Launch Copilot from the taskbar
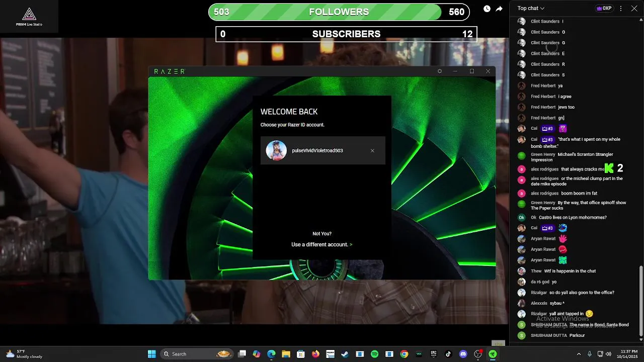The height and width of the screenshot is (362, 644). coord(257,354)
